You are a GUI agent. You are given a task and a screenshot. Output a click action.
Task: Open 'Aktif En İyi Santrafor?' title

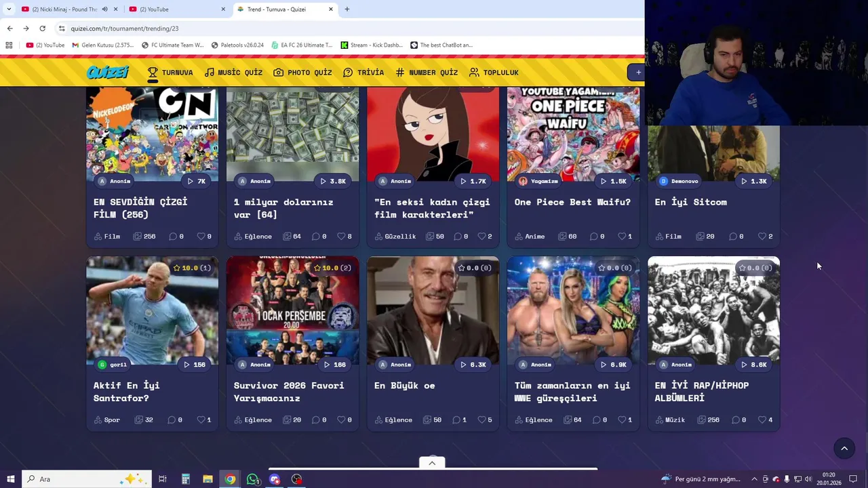point(126,392)
